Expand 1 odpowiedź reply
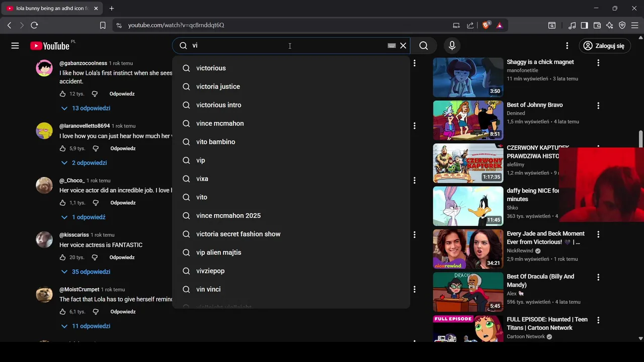The width and height of the screenshot is (644, 362). [83, 217]
